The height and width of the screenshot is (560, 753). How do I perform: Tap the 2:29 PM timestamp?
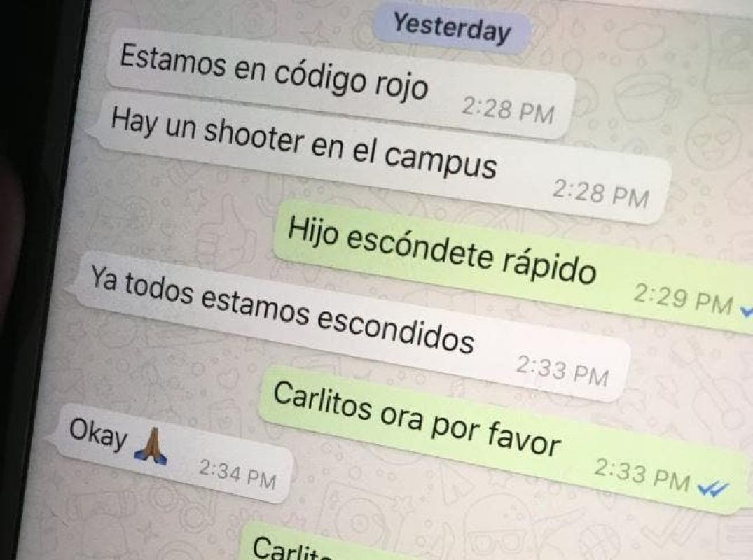[682, 299]
